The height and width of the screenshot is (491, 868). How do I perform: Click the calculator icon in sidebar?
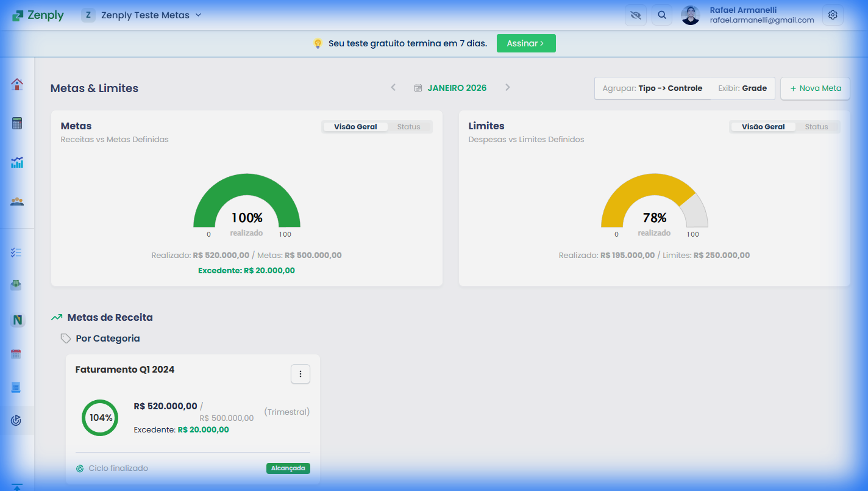pyautogui.click(x=17, y=123)
